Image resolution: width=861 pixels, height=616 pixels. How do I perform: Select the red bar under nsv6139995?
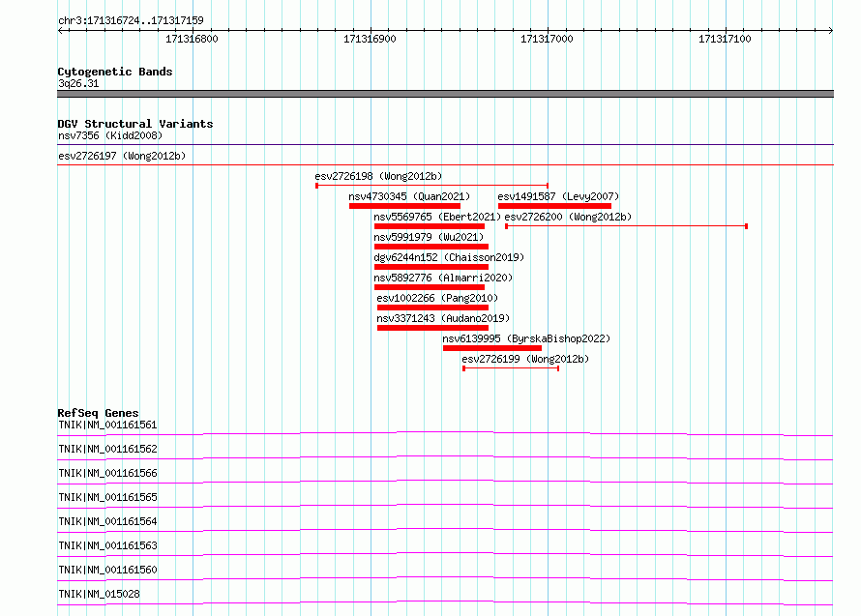[x=492, y=348]
